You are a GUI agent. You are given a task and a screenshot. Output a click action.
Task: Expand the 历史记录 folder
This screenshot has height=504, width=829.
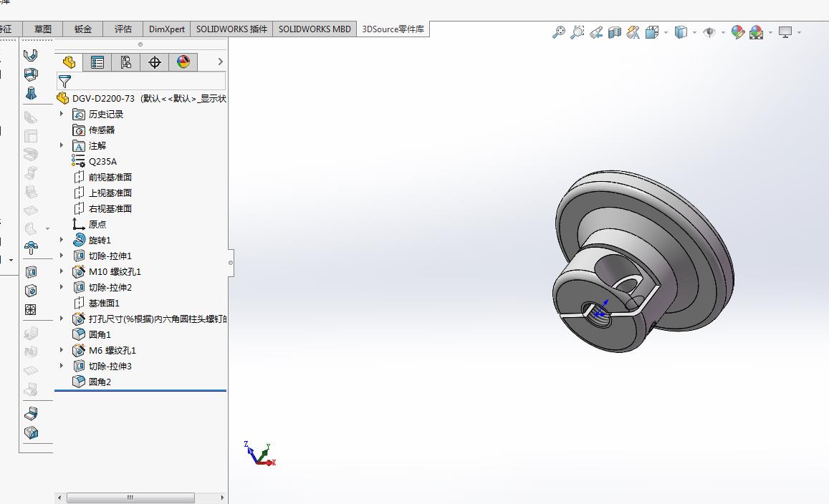point(62,114)
